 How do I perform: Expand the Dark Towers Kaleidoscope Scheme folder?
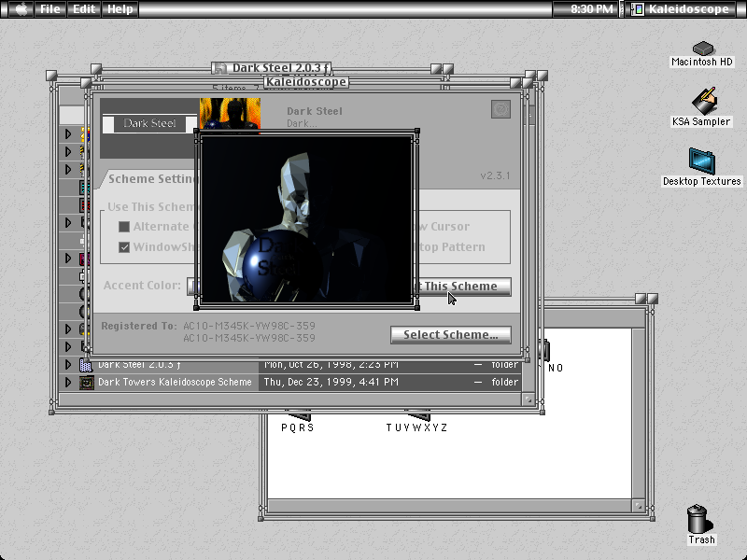point(68,382)
